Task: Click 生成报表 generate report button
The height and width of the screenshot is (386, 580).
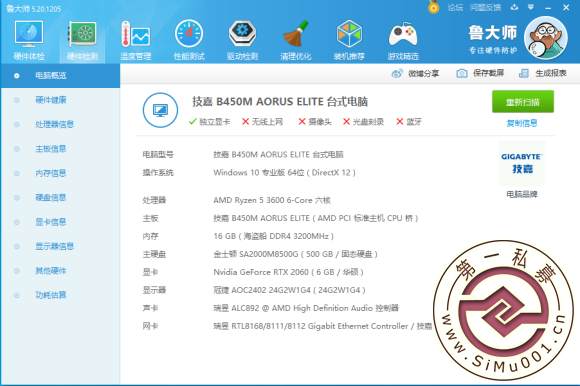Action: pos(543,73)
